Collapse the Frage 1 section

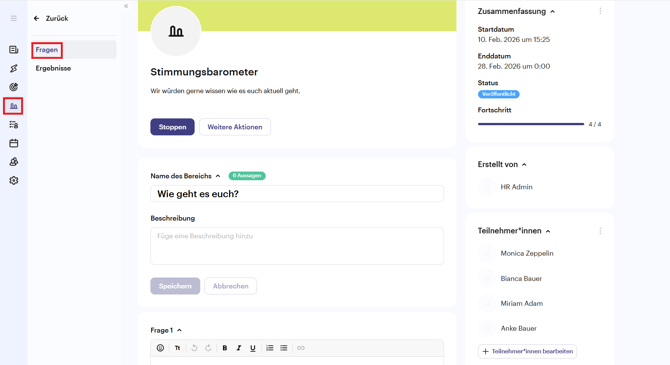179,330
